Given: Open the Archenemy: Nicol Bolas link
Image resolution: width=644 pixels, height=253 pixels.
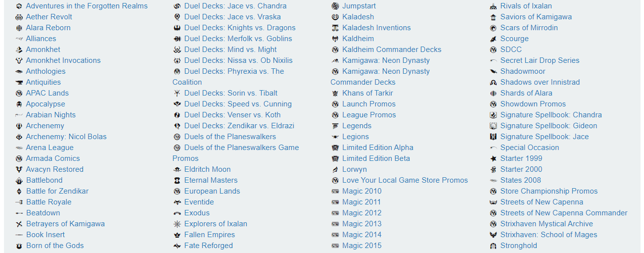Looking at the screenshot, I should point(66,137).
